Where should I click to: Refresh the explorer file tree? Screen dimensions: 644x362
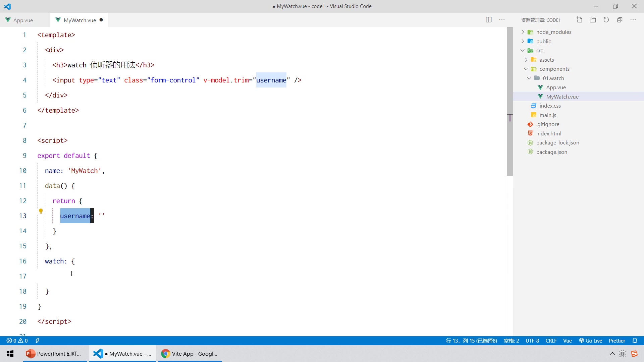606,20
